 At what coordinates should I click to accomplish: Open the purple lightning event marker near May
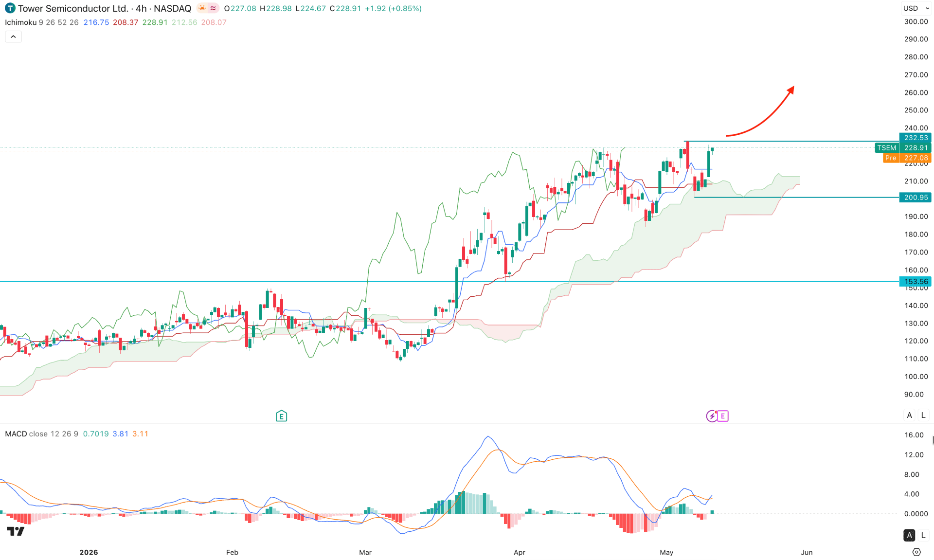711,416
